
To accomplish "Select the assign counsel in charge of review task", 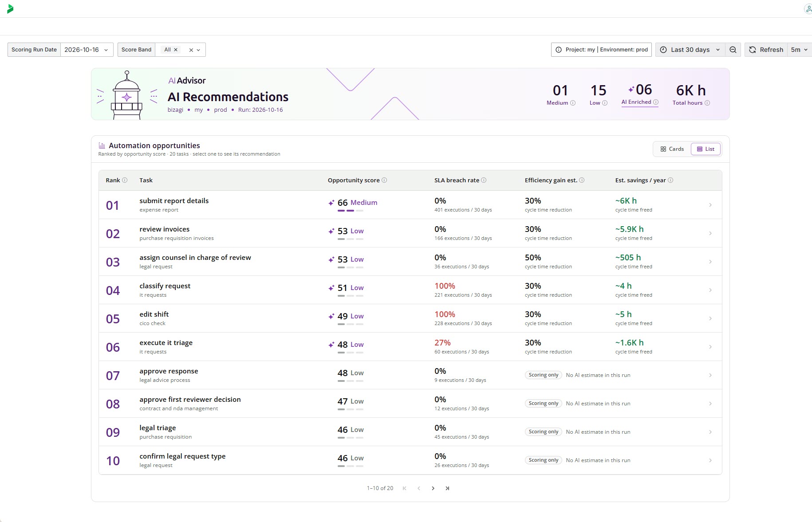I will tap(410, 262).
